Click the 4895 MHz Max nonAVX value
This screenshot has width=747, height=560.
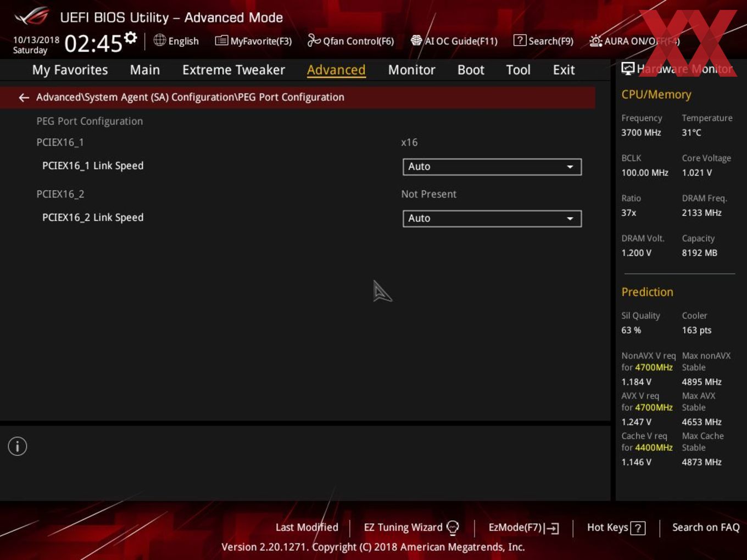pos(701,382)
